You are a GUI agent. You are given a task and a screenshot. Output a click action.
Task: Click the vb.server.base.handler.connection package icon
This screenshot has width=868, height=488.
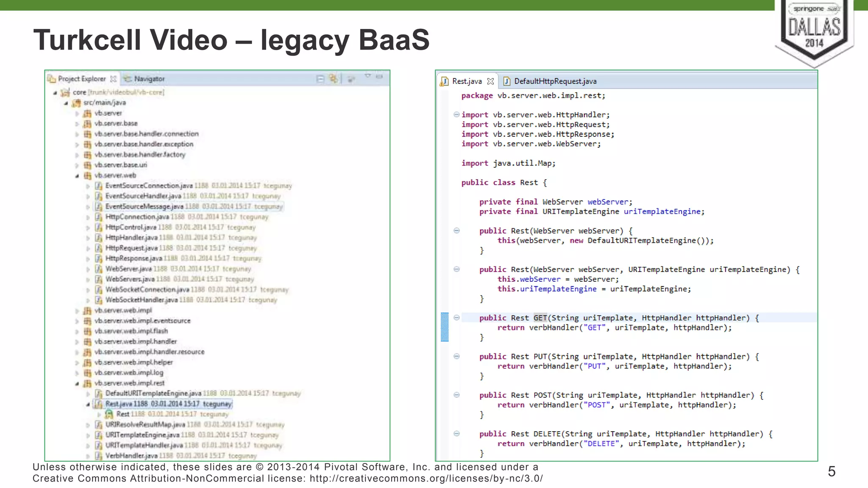tap(87, 134)
